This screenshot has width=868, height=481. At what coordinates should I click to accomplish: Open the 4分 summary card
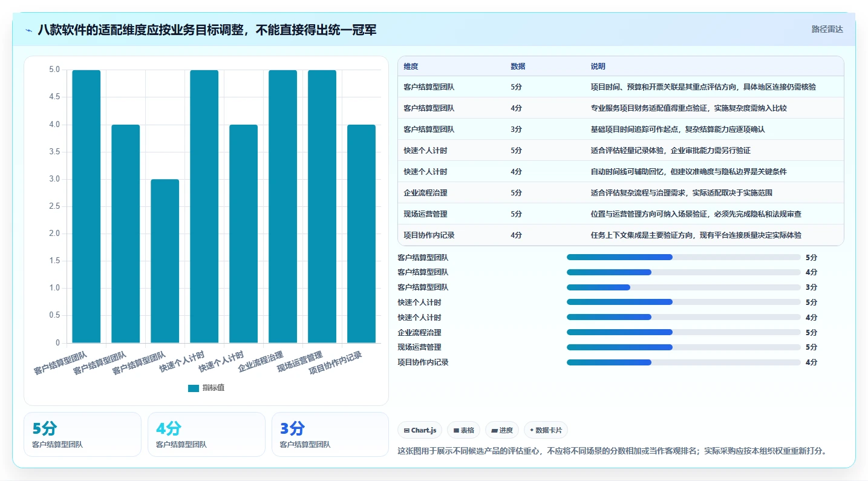point(206,434)
